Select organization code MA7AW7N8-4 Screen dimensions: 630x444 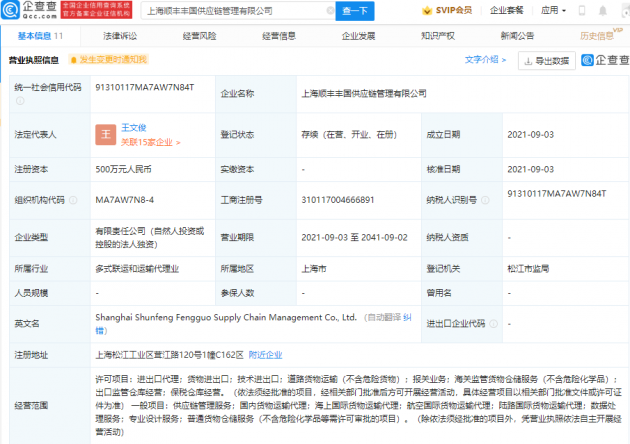(125, 200)
